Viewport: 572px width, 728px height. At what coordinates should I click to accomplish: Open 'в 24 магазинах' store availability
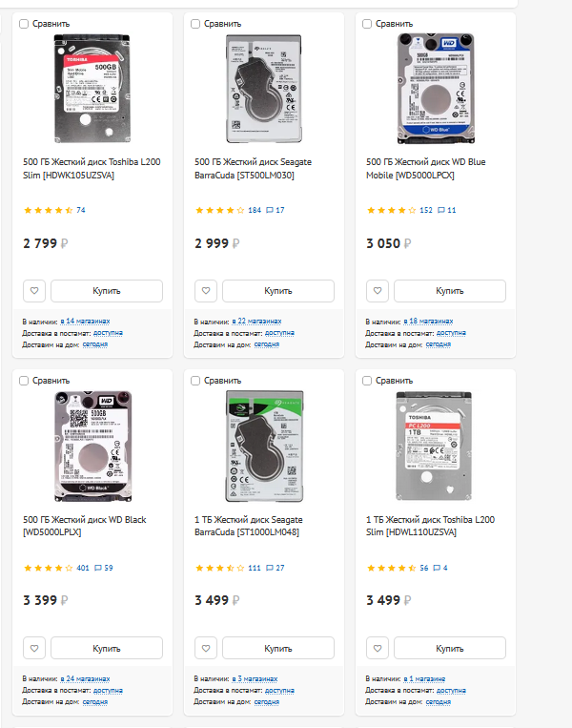tap(85, 678)
